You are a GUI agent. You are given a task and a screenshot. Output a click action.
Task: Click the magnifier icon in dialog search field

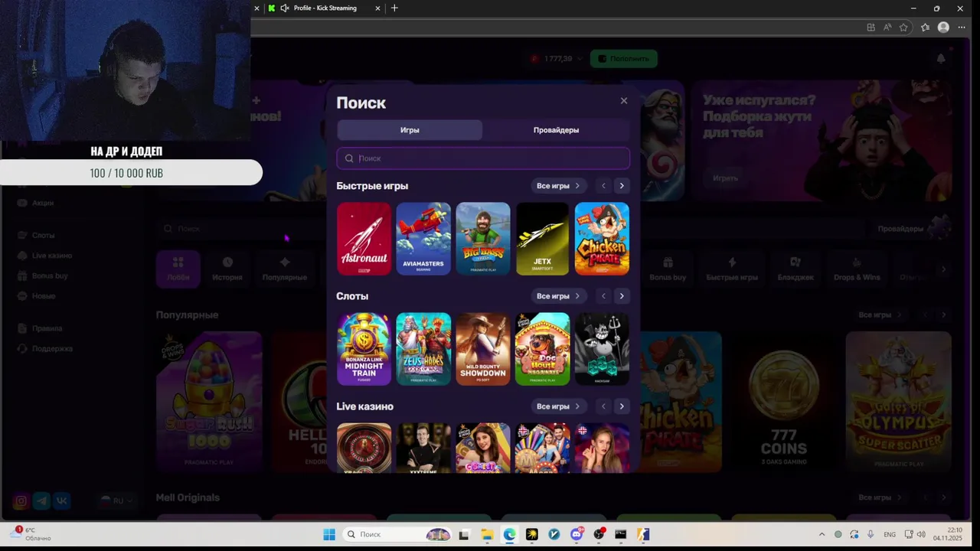click(349, 158)
